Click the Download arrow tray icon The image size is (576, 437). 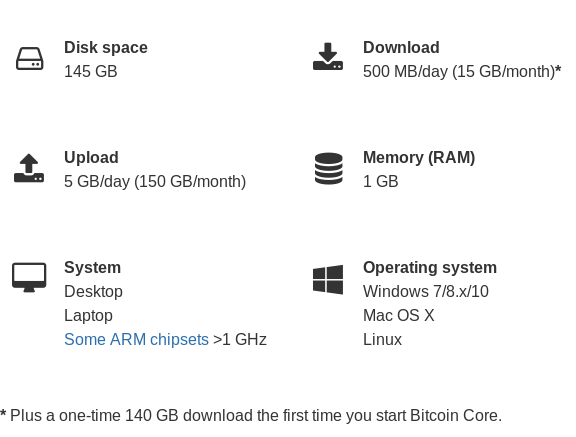[x=328, y=56]
